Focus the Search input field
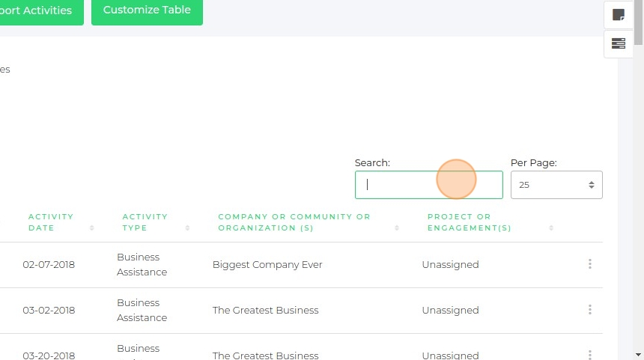644x360 pixels. [428, 185]
